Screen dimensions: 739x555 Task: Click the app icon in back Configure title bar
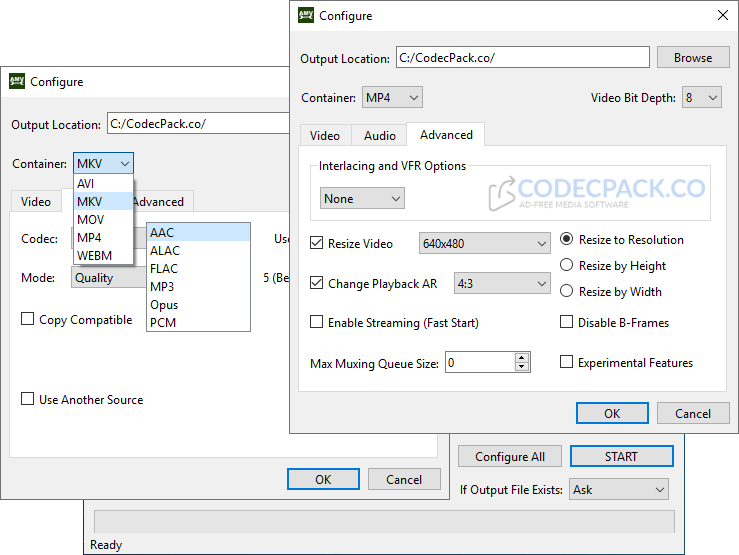click(17, 81)
